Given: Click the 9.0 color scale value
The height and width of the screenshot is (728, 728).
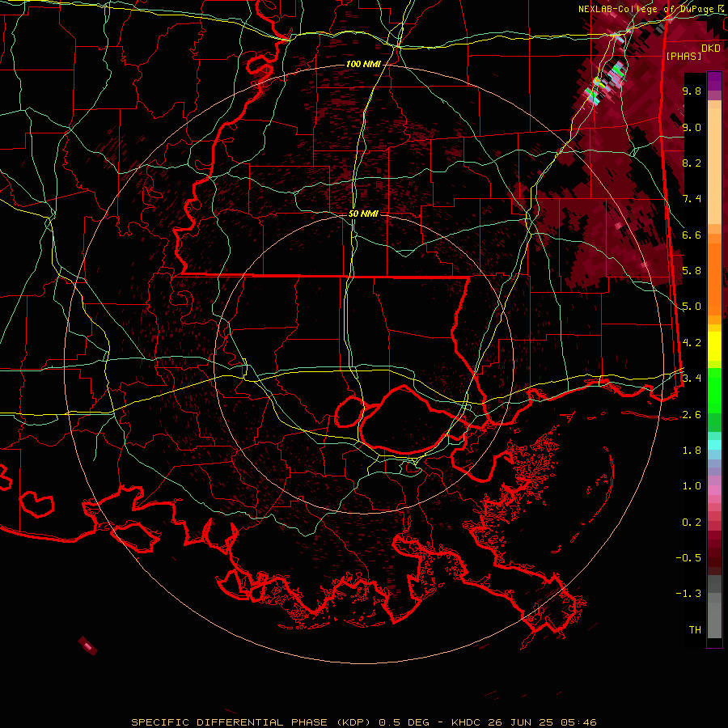Looking at the screenshot, I should [692, 128].
